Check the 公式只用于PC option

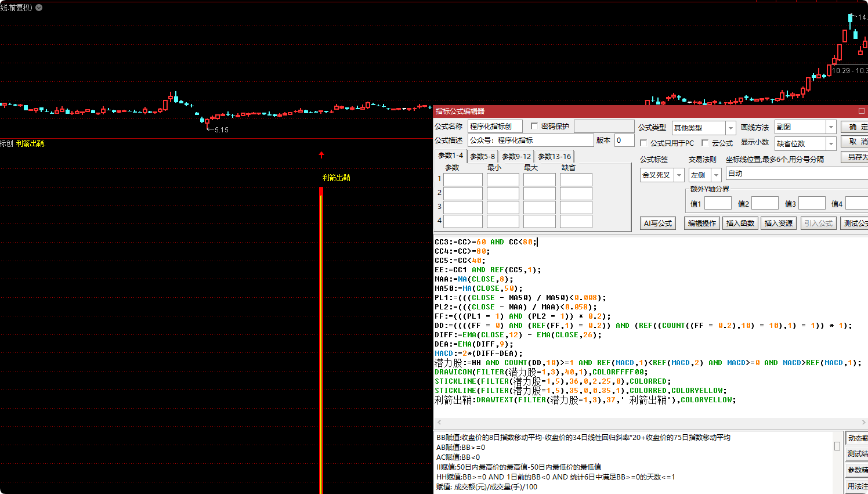(x=643, y=143)
